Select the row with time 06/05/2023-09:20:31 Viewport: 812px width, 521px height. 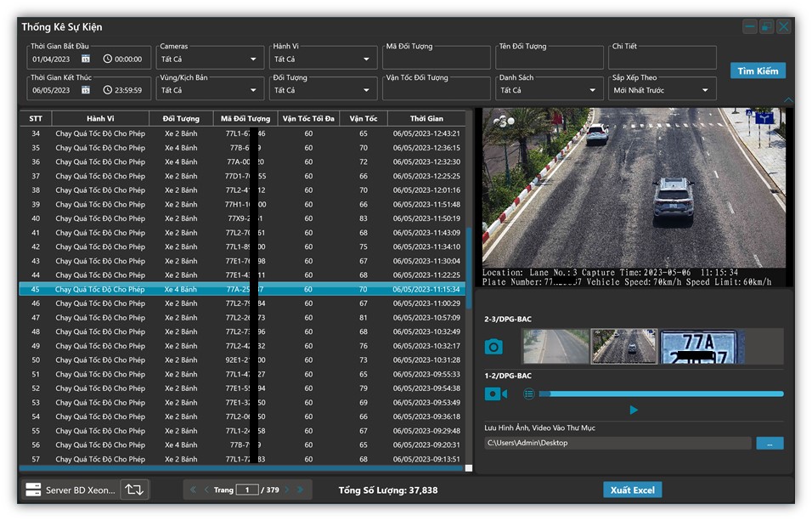pyautogui.click(x=242, y=445)
